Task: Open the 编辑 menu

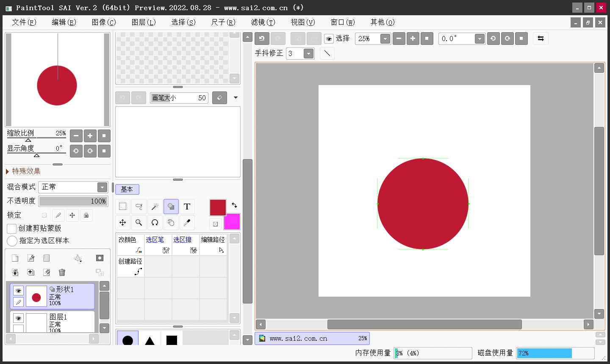Action: 64,22
